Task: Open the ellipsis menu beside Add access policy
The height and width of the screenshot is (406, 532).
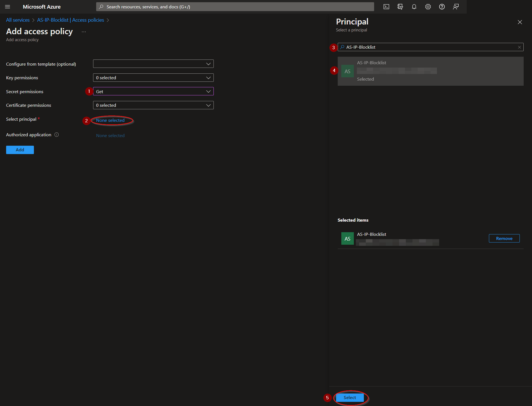Action: point(84,32)
